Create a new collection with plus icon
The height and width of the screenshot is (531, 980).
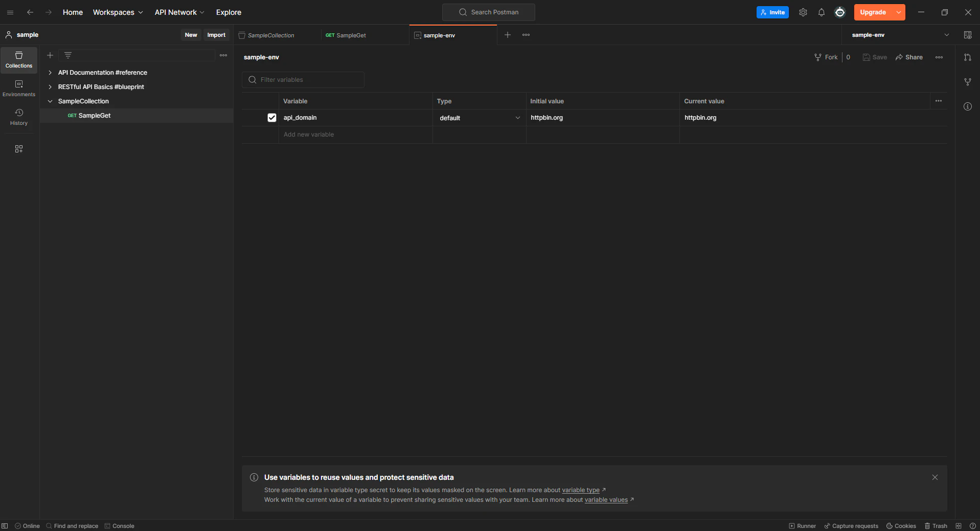[x=50, y=55]
